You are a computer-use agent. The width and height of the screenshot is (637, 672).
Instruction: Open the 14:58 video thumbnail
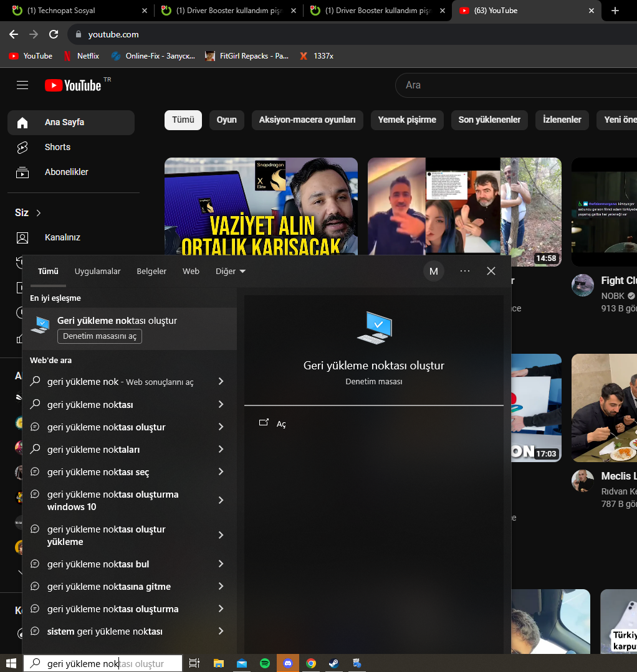(x=464, y=212)
